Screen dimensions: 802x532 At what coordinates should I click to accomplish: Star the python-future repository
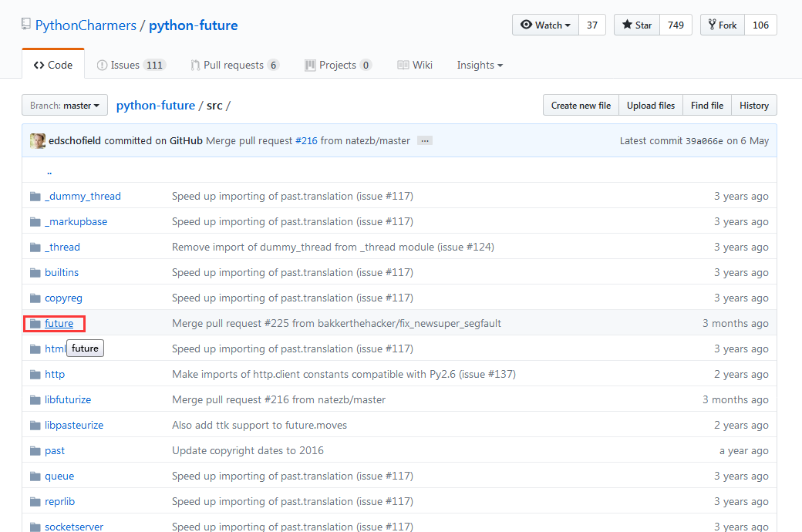click(x=637, y=25)
